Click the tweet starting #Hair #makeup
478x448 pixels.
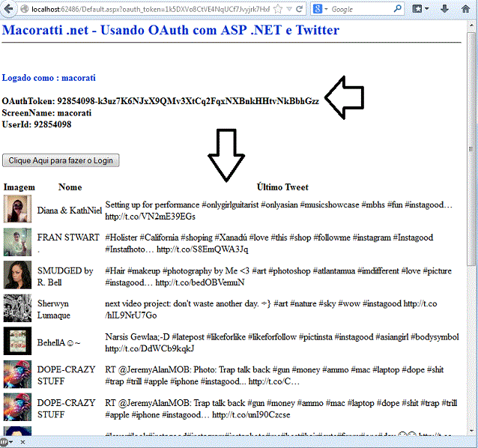[x=278, y=276]
